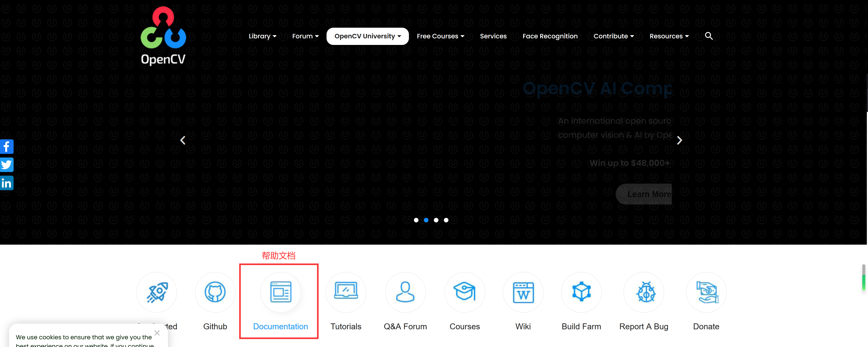Select the fourth carousel dot
Image resolution: width=868 pixels, height=347 pixels.
pyautogui.click(x=446, y=220)
